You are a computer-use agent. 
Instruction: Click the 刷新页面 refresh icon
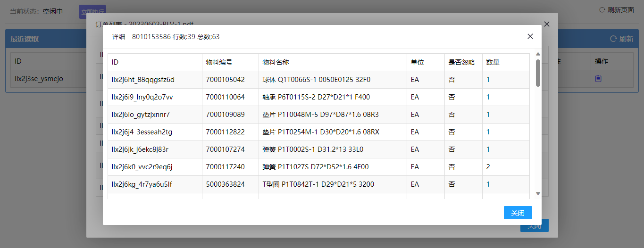point(602,10)
